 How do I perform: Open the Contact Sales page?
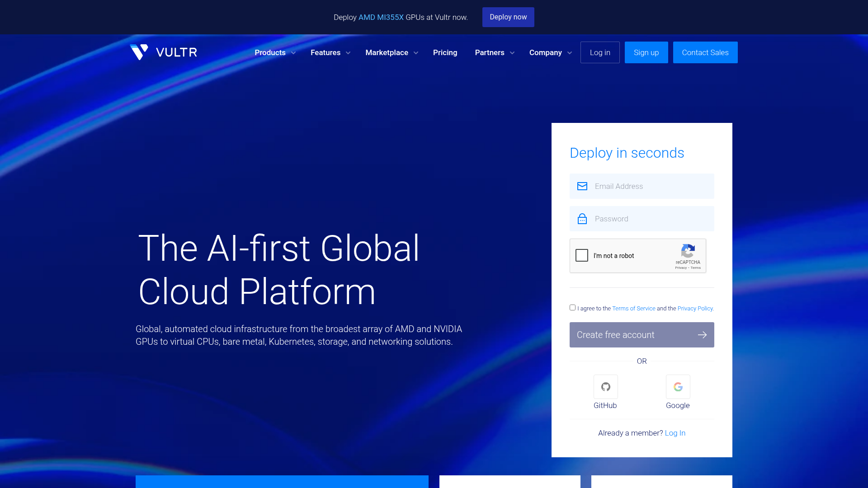click(x=705, y=52)
